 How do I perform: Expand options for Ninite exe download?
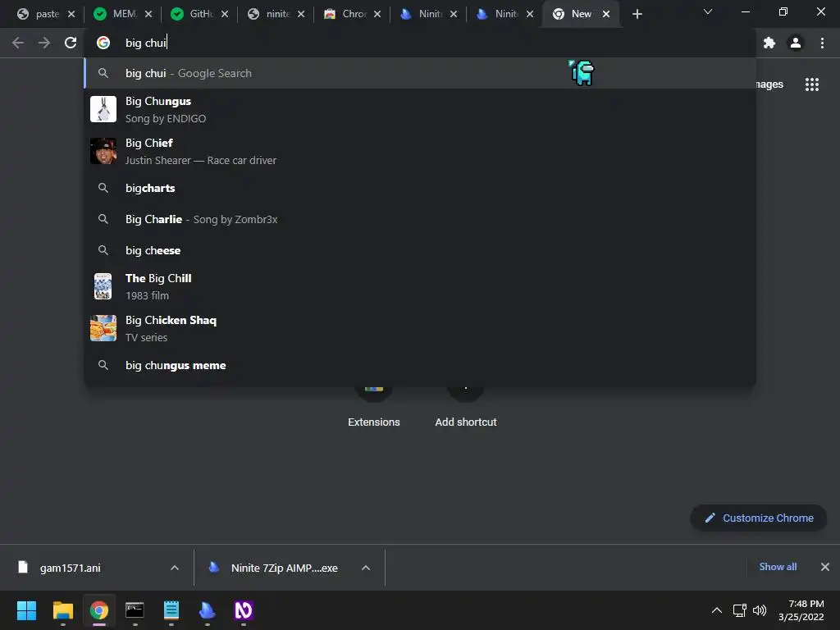coord(366,568)
